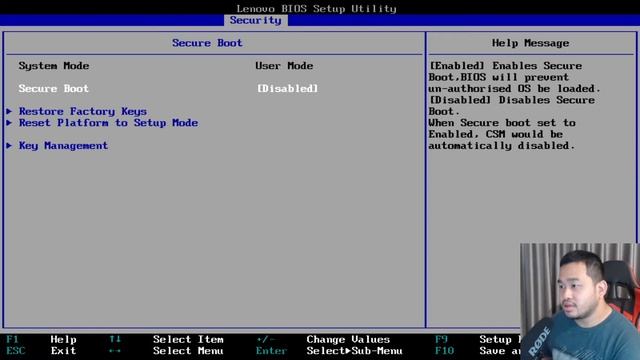Select the Security tab
Viewport: 640px width, 360px height.
pyautogui.click(x=256, y=20)
